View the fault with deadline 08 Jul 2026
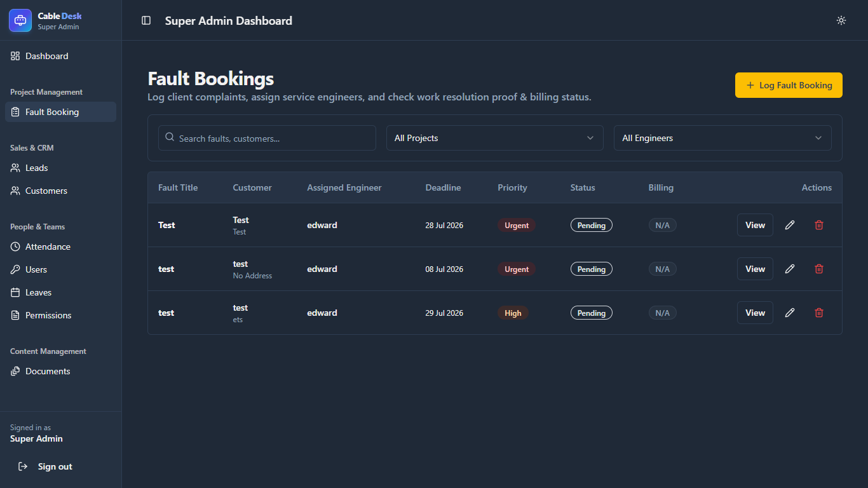The image size is (868, 488). point(755,269)
